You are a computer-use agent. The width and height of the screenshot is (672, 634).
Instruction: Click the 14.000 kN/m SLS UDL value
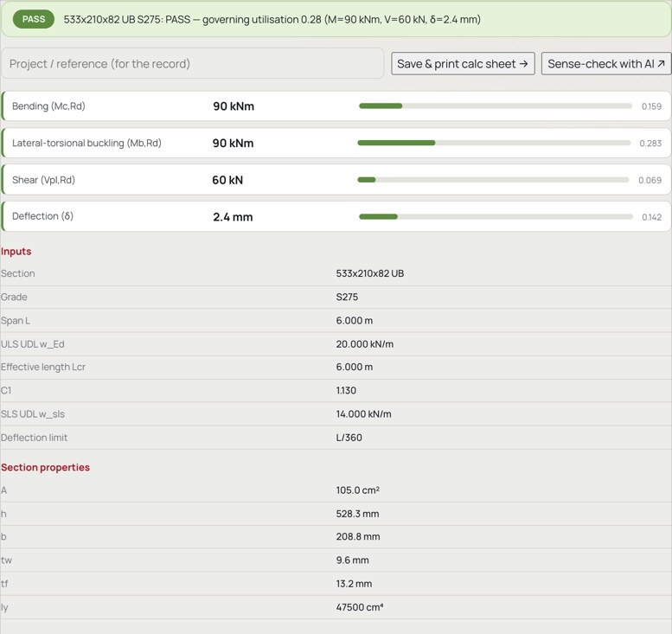363,414
